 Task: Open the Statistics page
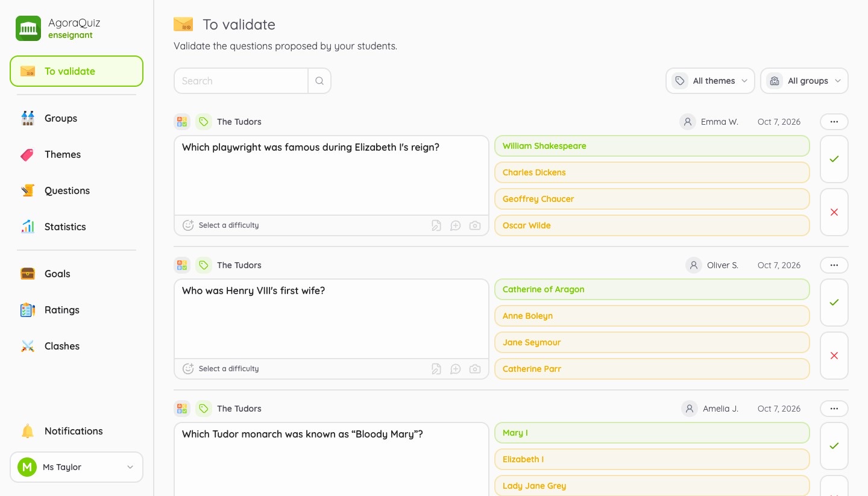(x=77, y=227)
